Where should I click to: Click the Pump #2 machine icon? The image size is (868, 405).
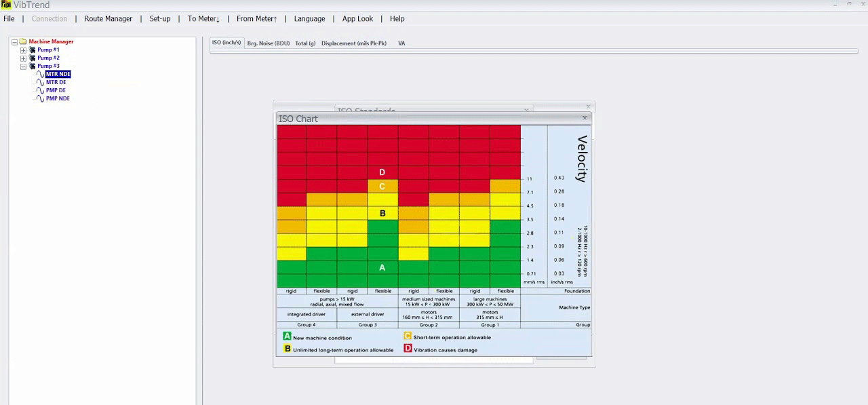pyautogui.click(x=32, y=58)
